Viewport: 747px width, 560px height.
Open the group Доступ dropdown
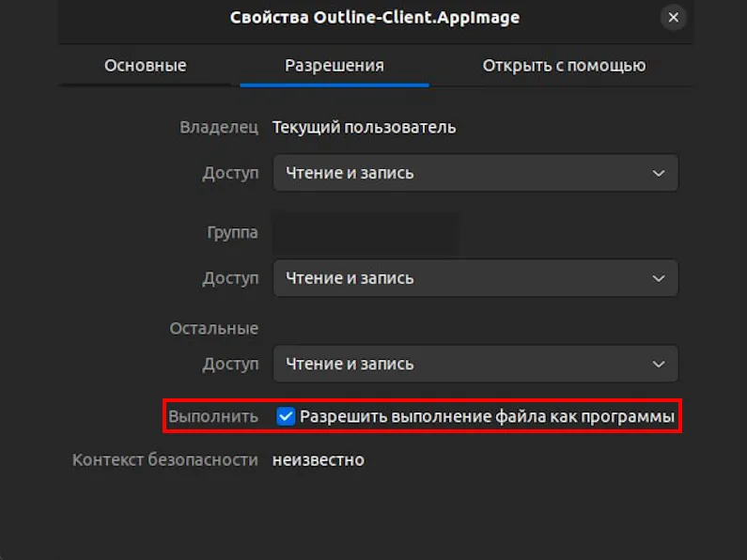tap(475, 278)
